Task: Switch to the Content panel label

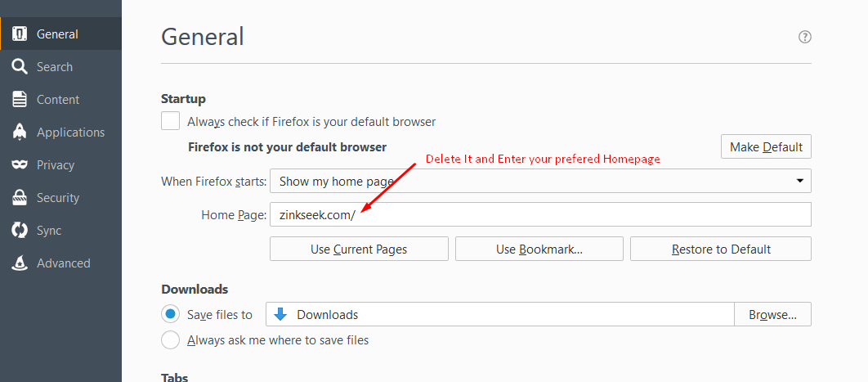Action: click(x=58, y=100)
